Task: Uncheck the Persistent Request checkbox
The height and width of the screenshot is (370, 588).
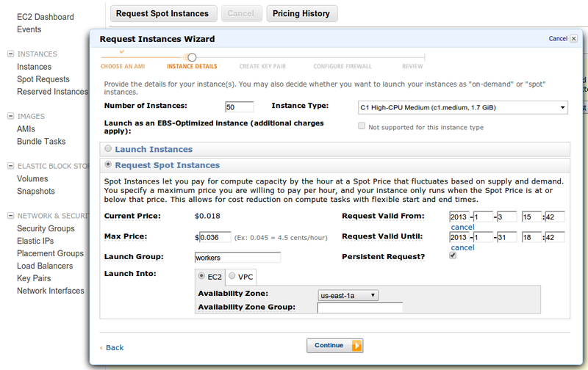Action: (453, 256)
